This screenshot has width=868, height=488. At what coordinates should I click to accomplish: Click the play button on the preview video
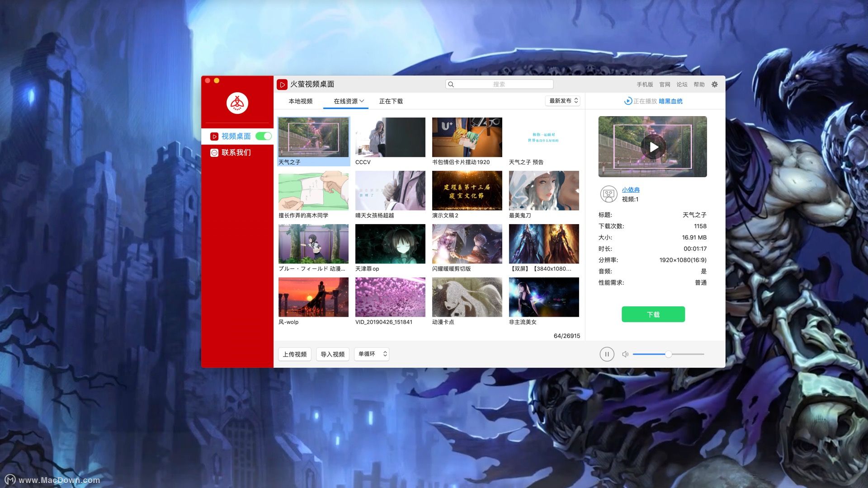(652, 146)
